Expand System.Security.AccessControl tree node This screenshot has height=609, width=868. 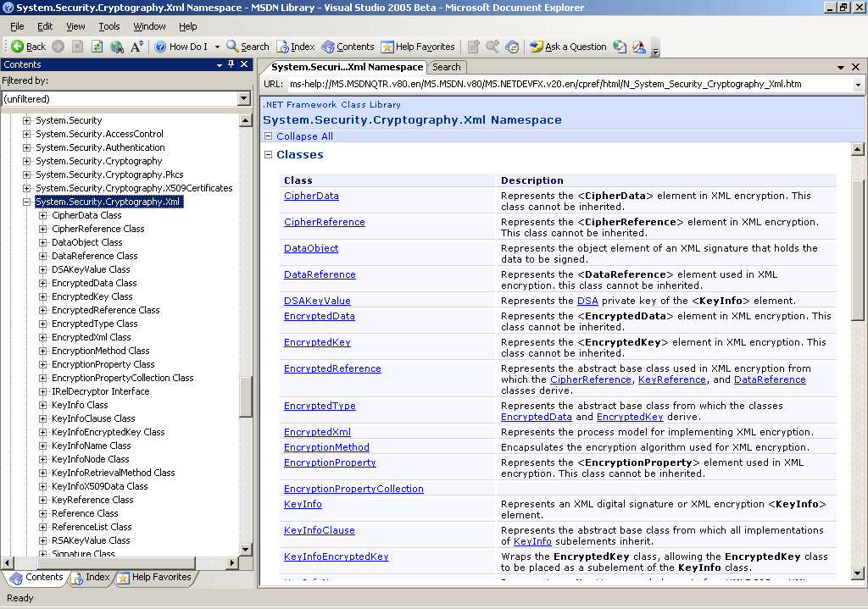coord(26,134)
